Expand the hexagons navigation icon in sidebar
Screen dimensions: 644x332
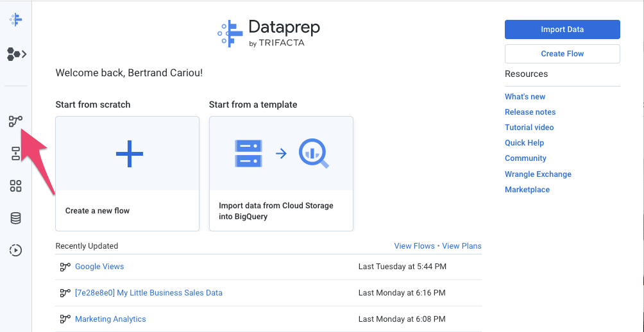pos(16,54)
